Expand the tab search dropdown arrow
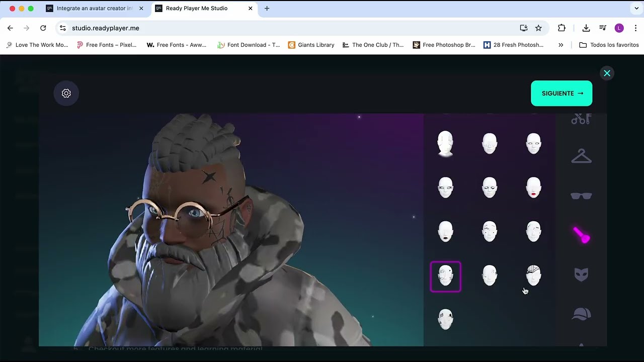 pyautogui.click(x=636, y=9)
